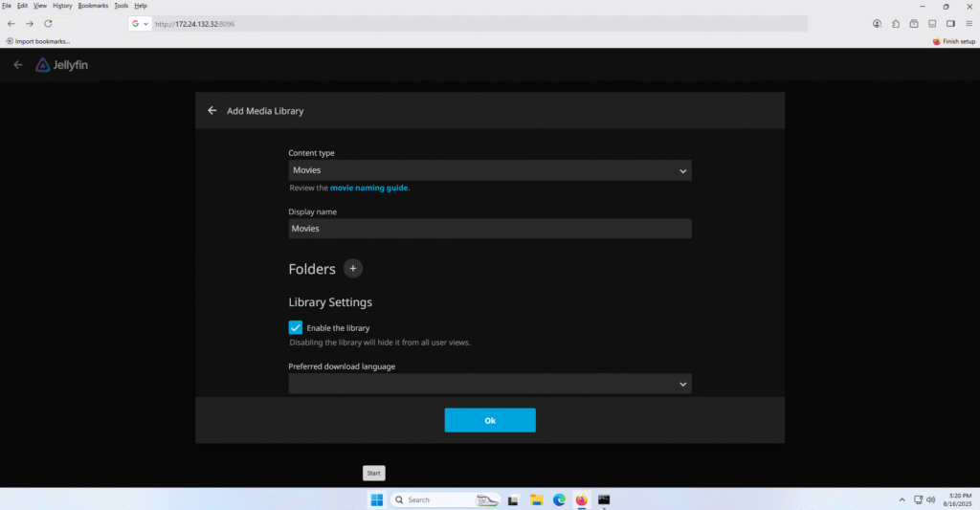This screenshot has width=980, height=510.
Task: Click the volume icon in system tray
Action: coord(930,500)
